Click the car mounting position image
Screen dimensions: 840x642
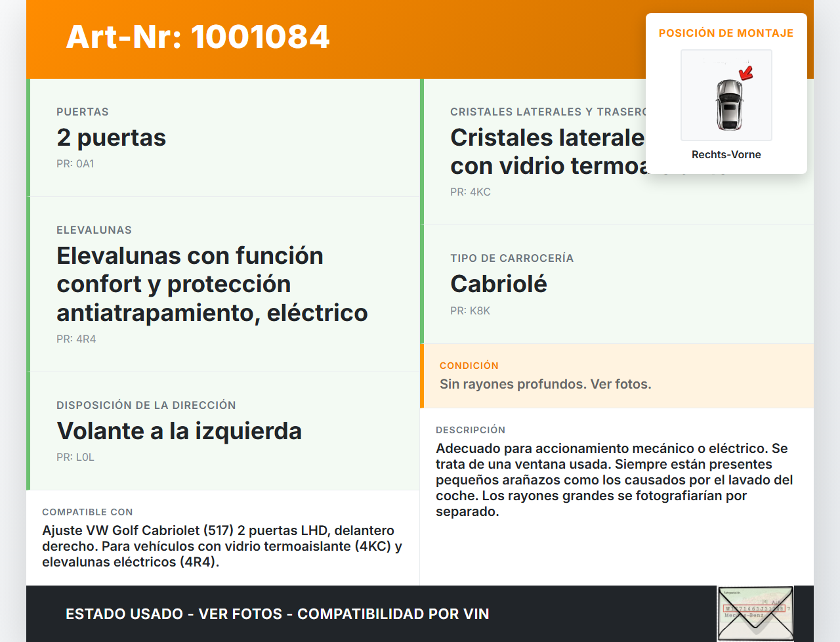click(x=726, y=95)
